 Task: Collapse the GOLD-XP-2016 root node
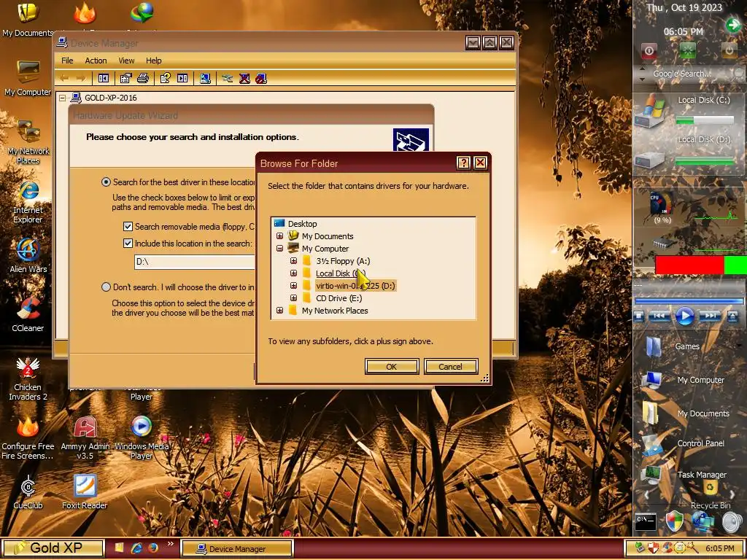click(63, 98)
